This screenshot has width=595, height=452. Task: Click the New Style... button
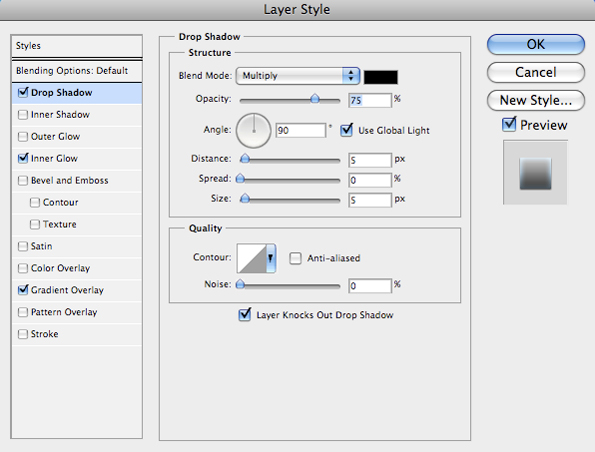click(x=536, y=100)
